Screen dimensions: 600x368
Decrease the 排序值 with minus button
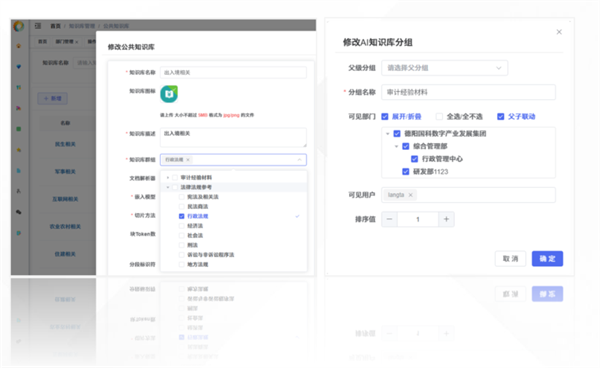[x=390, y=219]
